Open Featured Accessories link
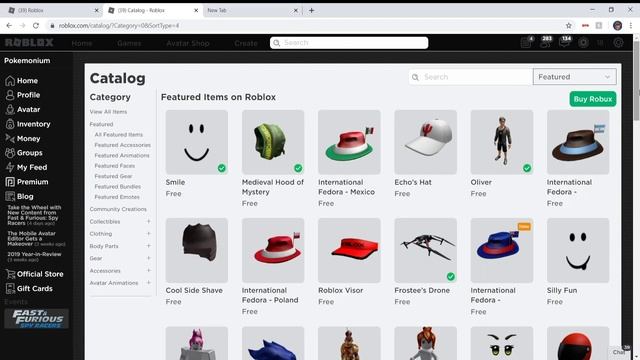Viewport: 640px width, 360px height. coord(122,145)
